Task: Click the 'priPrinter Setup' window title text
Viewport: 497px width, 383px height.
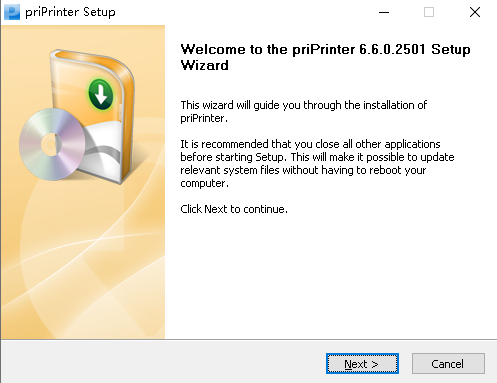Action: [x=70, y=12]
